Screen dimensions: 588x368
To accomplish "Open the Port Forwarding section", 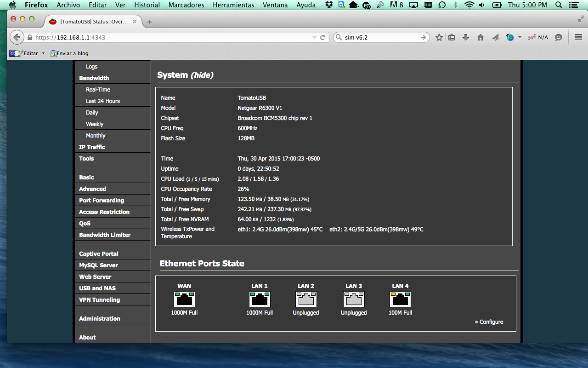I will pos(102,201).
